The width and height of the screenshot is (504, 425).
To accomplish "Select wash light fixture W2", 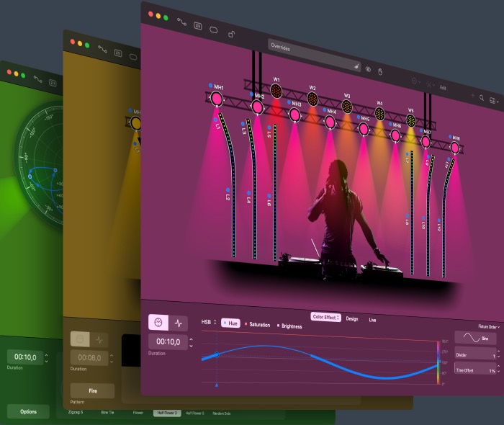I will click(x=312, y=99).
